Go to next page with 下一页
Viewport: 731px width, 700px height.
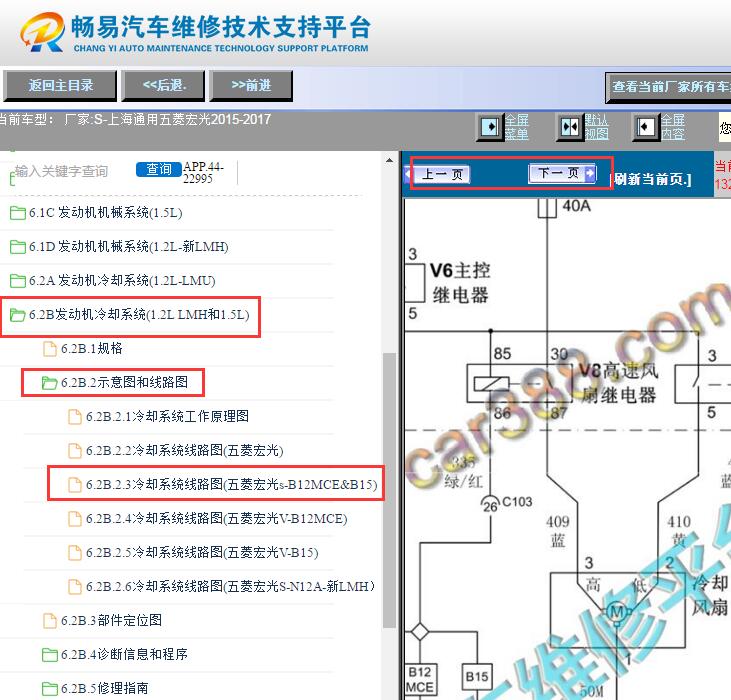[562, 173]
